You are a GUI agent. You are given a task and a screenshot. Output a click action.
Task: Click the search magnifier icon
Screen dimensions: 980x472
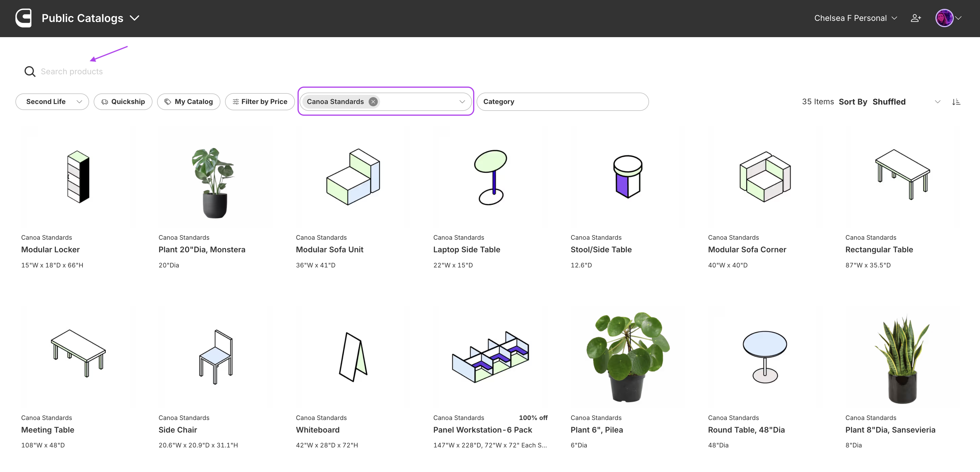pyautogui.click(x=30, y=71)
